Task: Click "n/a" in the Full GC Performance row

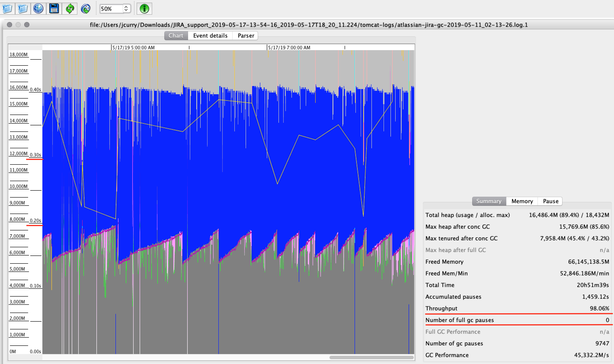Action: click(604, 332)
